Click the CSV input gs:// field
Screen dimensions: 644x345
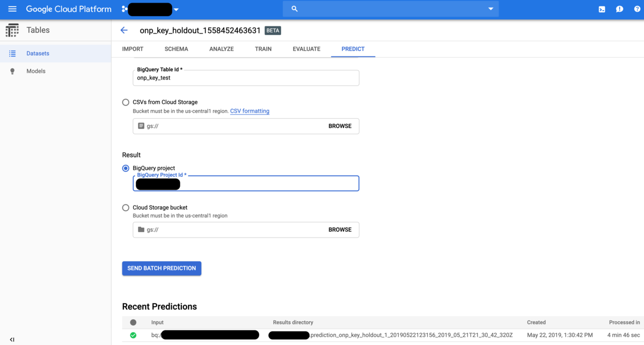[246, 126]
